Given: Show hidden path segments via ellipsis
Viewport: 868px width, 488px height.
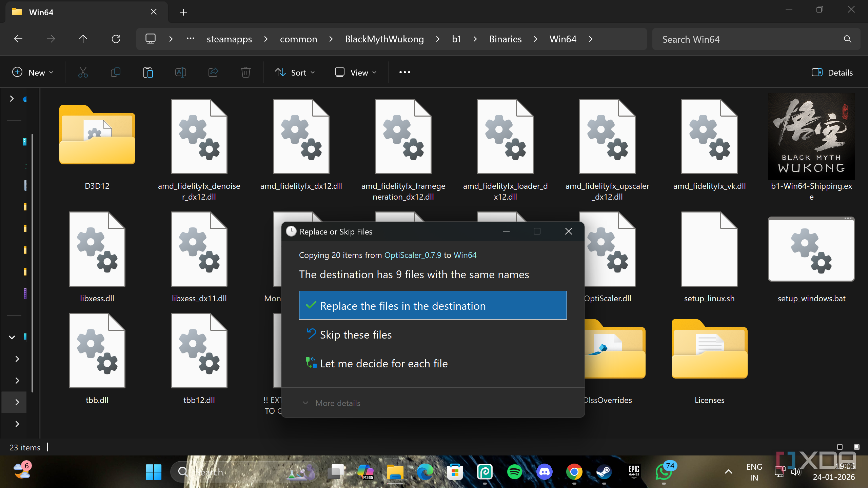Looking at the screenshot, I should (191, 38).
